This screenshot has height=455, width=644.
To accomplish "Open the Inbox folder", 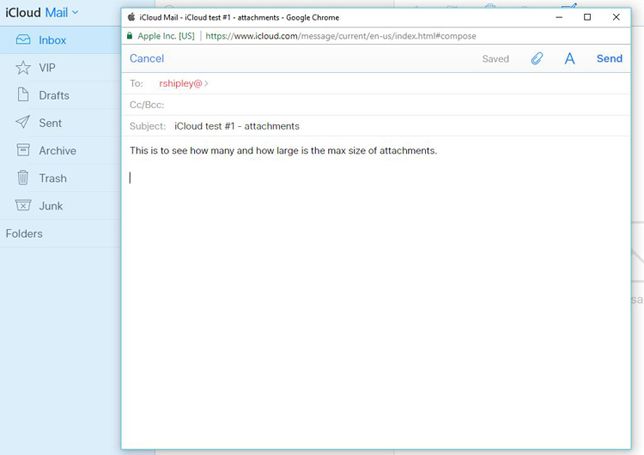I will (60, 40).
